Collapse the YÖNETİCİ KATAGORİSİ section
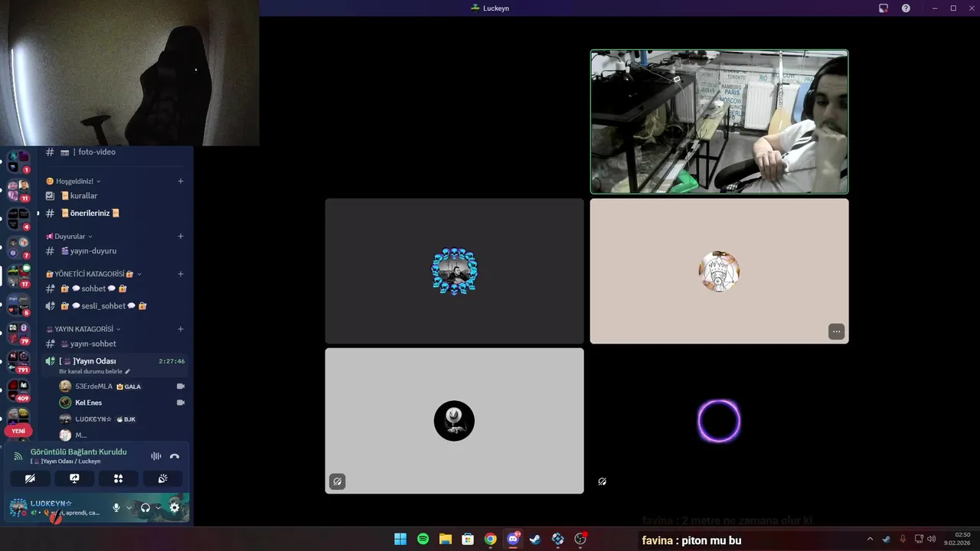The image size is (980, 551). point(94,274)
